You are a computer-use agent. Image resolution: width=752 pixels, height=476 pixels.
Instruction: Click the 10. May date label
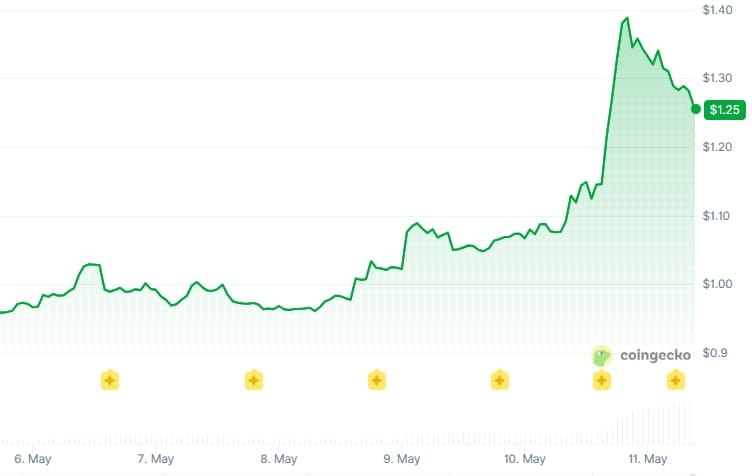click(525, 459)
